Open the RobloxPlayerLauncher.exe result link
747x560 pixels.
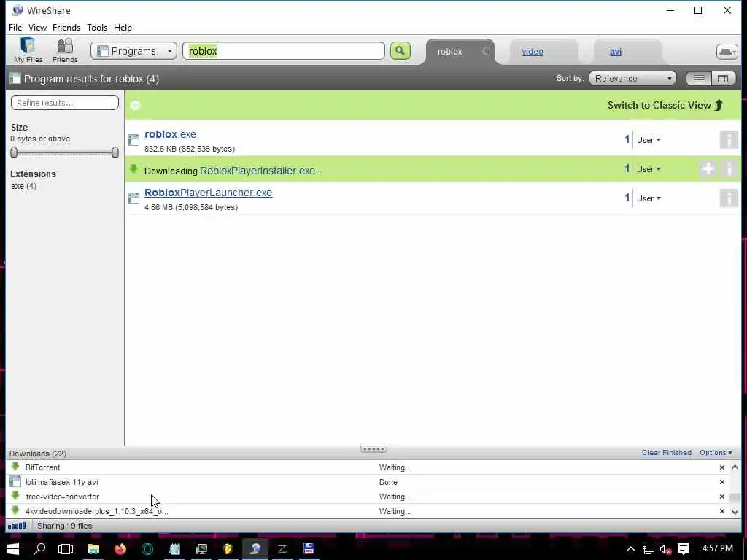tap(208, 192)
